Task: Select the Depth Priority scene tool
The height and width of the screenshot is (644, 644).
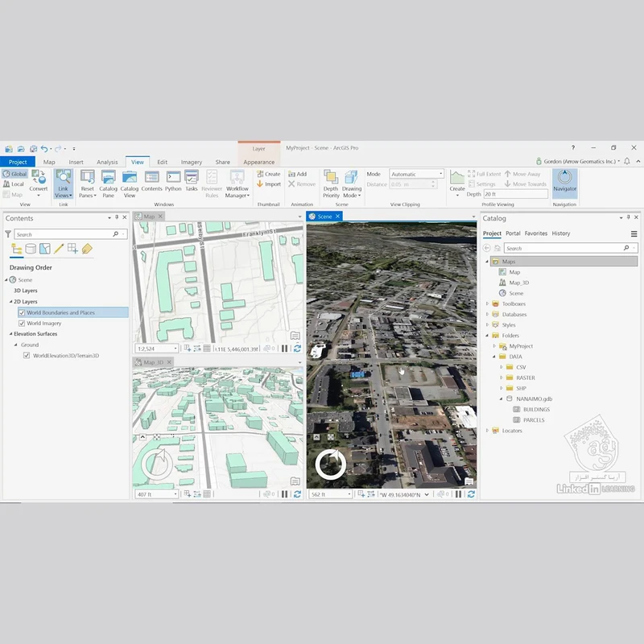Action: pyautogui.click(x=331, y=183)
